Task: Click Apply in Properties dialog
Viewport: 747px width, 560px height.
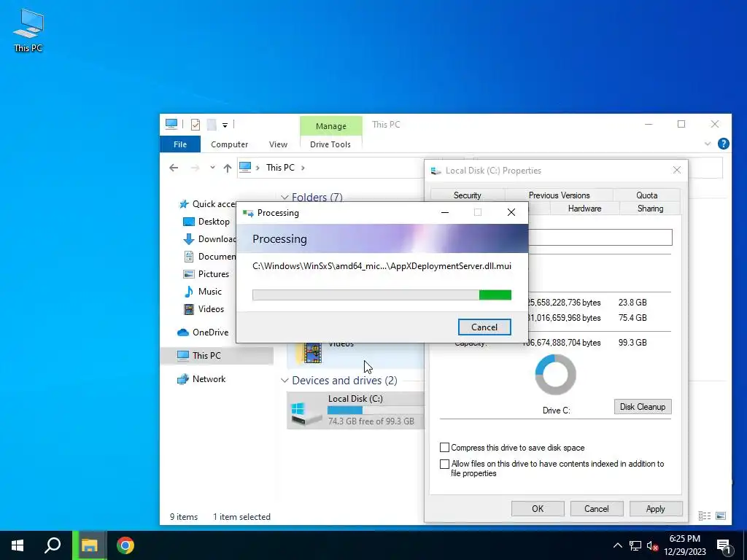Action: click(656, 508)
